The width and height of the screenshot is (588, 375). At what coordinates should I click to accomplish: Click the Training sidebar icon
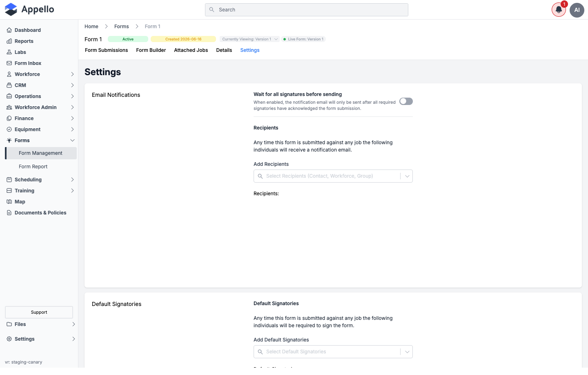point(9,191)
